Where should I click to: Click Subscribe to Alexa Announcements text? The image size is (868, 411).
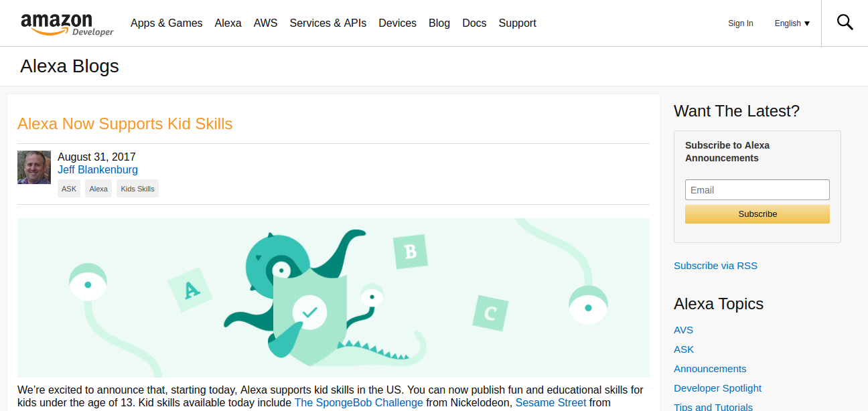pos(727,152)
